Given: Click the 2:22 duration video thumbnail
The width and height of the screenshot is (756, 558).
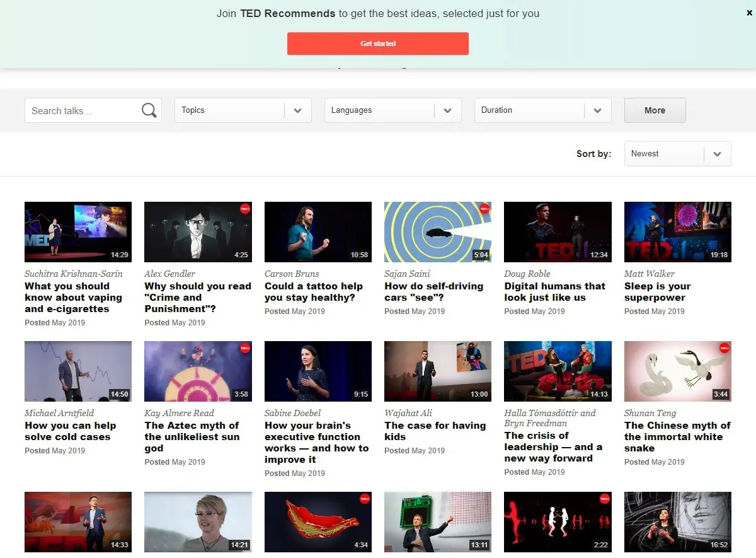Looking at the screenshot, I should pyautogui.click(x=558, y=523).
